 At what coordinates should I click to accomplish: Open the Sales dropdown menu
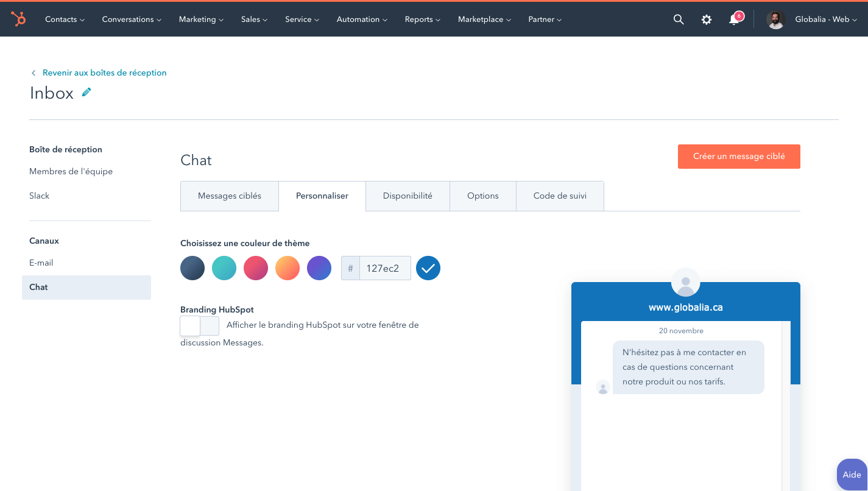coord(254,19)
